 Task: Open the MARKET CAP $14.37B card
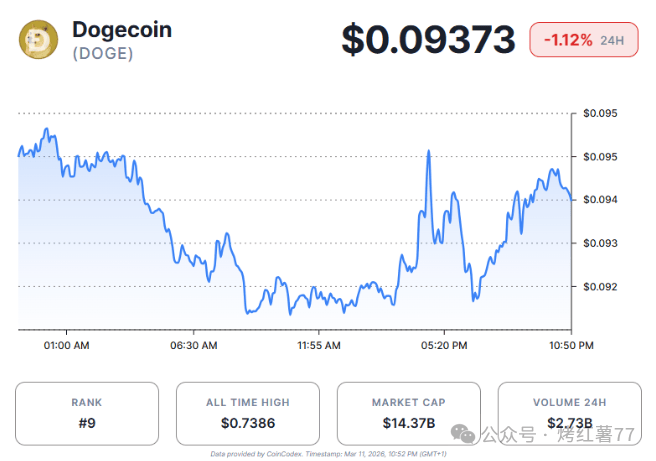[x=408, y=412]
